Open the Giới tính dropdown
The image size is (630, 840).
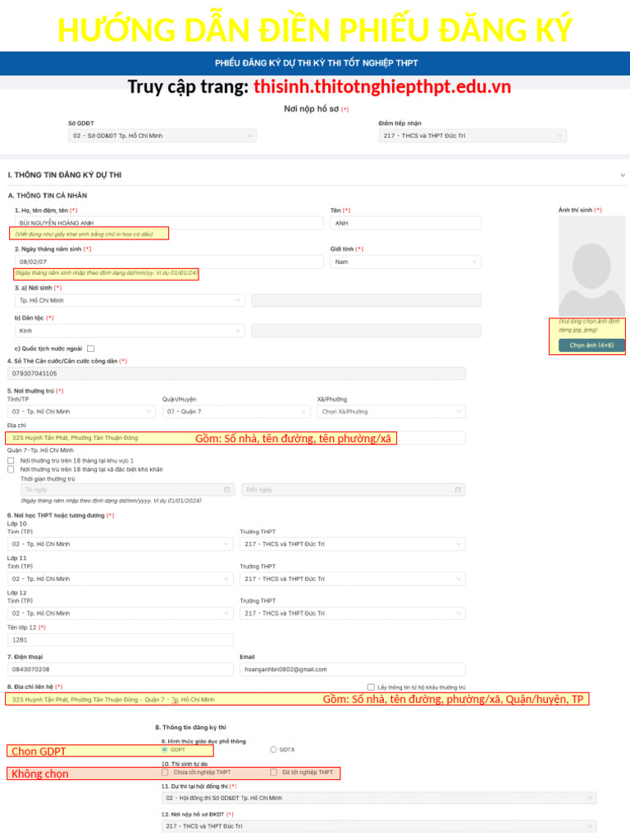tap(405, 262)
